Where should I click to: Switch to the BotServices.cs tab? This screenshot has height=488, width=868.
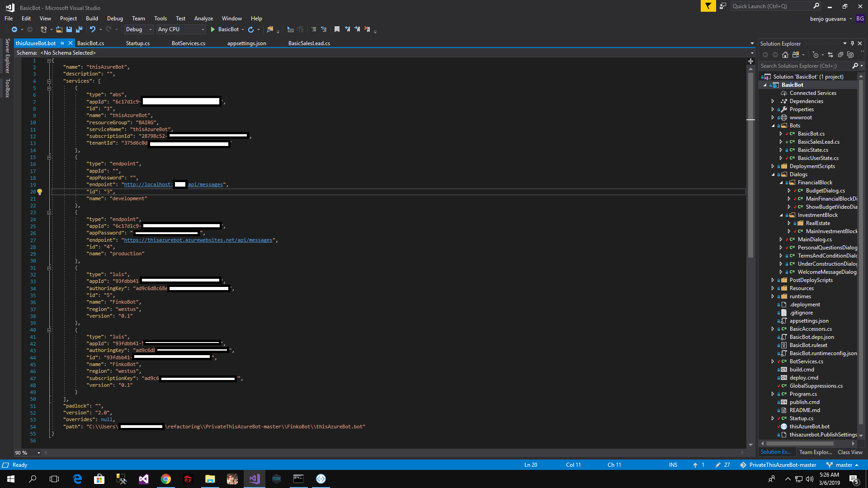point(188,43)
